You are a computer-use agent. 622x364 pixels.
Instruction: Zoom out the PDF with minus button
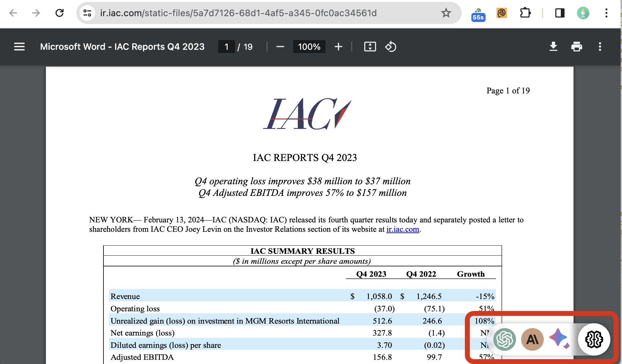coord(280,47)
